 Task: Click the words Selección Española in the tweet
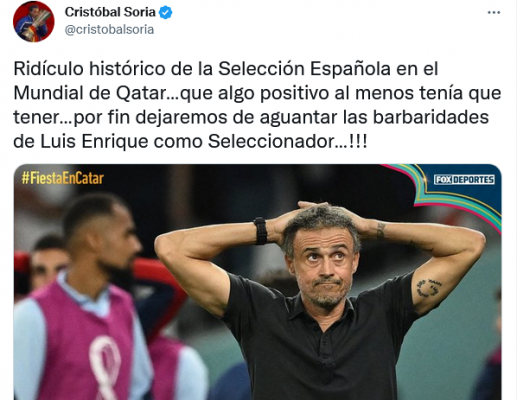pyautogui.click(x=304, y=69)
